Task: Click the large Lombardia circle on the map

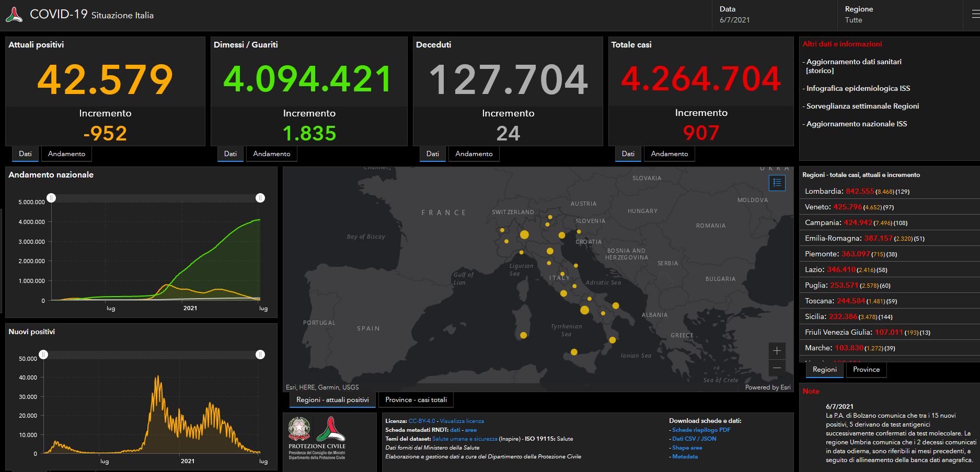Action: [x=524, y=235]
